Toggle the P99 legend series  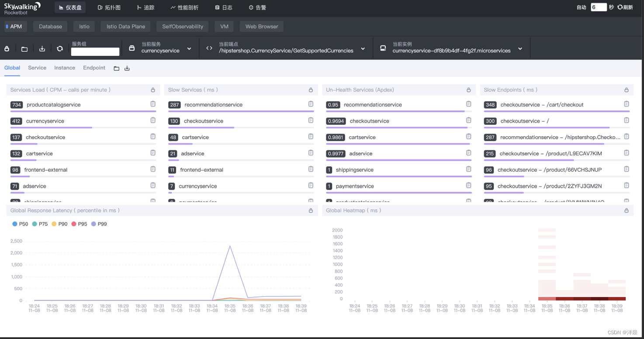click(x=99, y=224)
